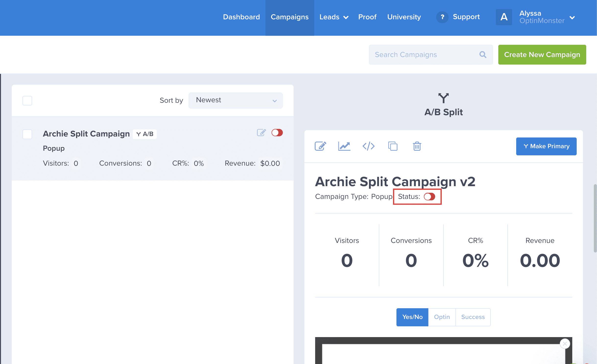This screenshot has width=597, height=364.
Task: Click Create New Campaign button
Action: (x=542, y=55)
